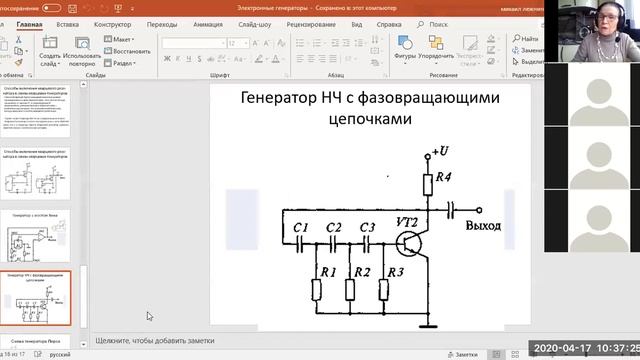Click русский language indicator in status bar
The image size is (640, 360).
60,355
